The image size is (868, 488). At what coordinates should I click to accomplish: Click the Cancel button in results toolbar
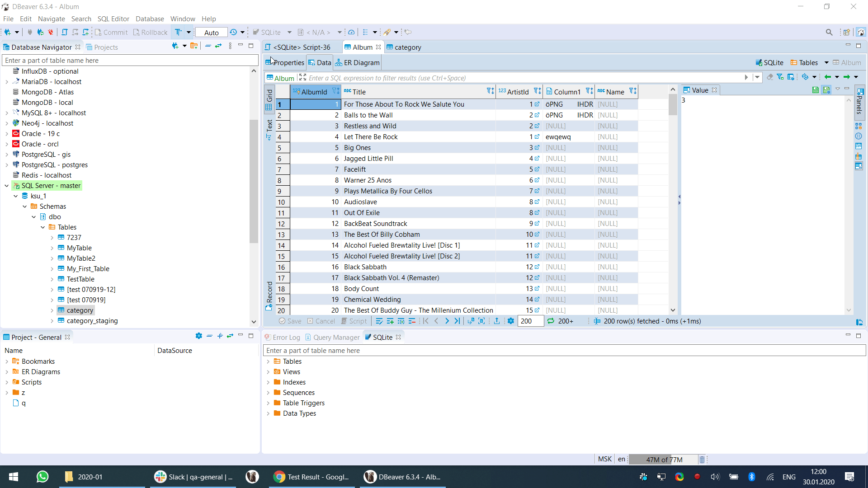321,321
